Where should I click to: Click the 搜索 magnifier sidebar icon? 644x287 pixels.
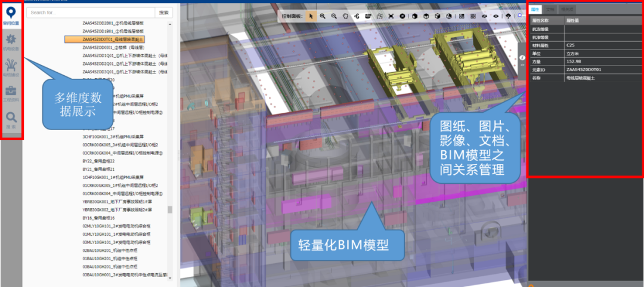(x=11, y=119)
